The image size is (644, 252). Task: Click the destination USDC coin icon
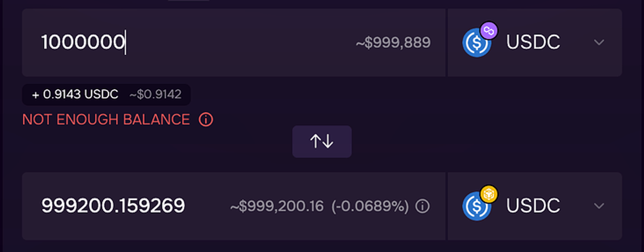click(x=475, y=207)
